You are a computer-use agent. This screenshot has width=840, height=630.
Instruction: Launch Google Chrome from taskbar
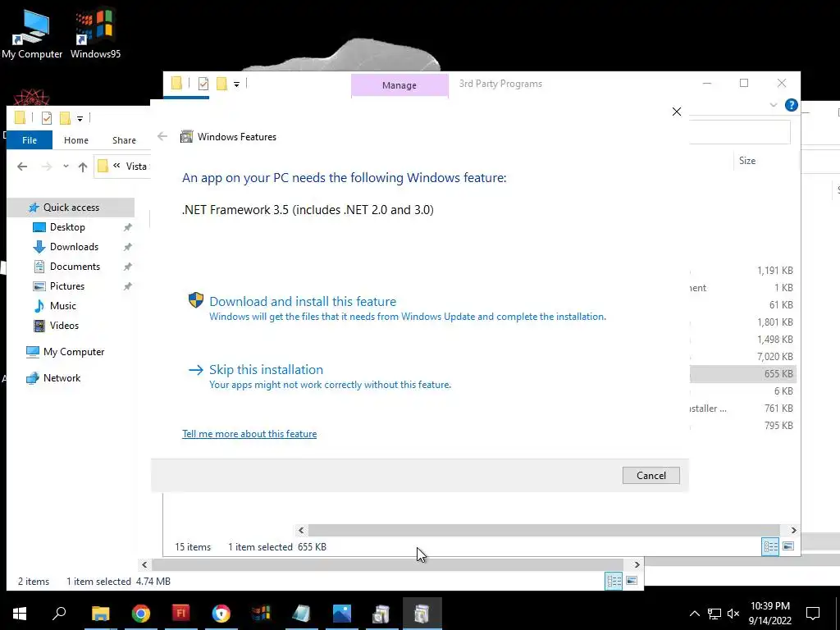(141, 614)
